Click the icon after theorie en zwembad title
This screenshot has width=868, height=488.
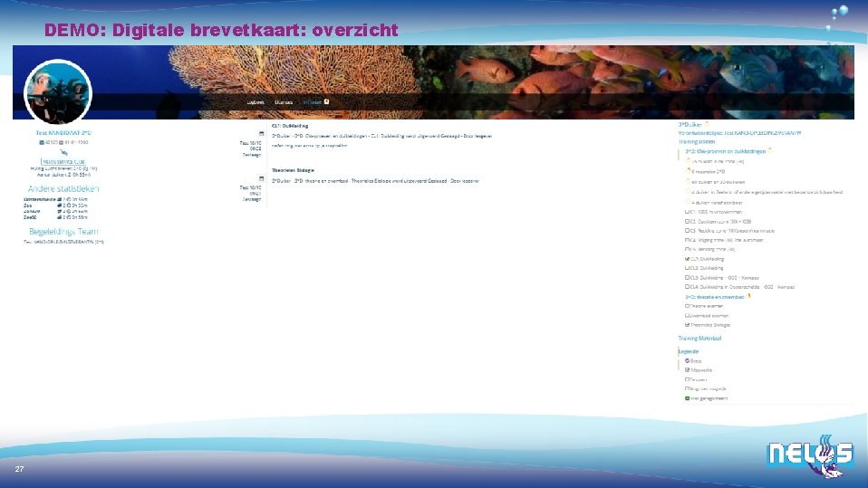pos(749,296)
